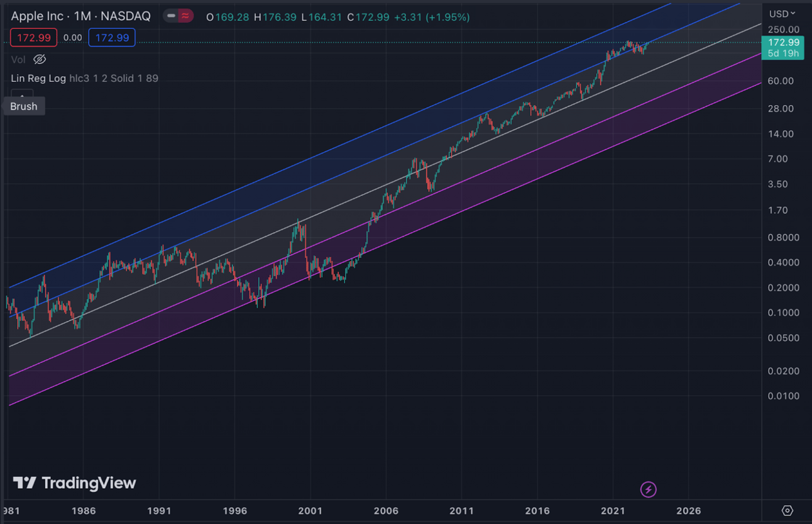Image resolution: width=812 pixels, height=524 pixels.
Task: Click the 1996 time axis label
Action: coord(234,511)
